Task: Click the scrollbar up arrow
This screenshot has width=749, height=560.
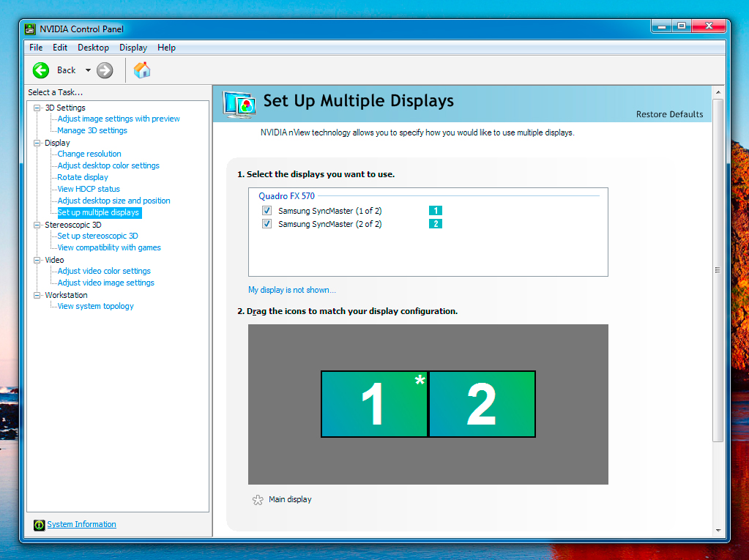Action: (718, 92)
